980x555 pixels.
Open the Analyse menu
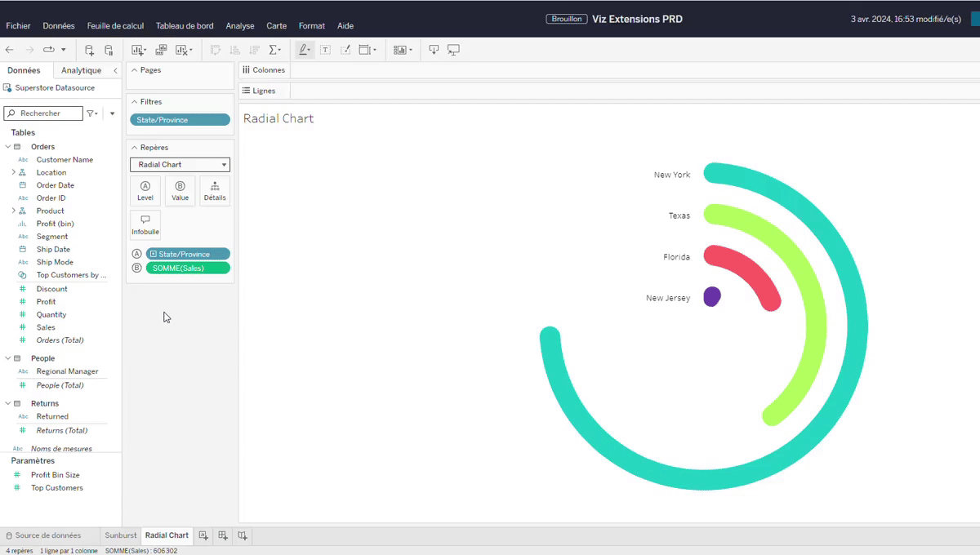239,25
